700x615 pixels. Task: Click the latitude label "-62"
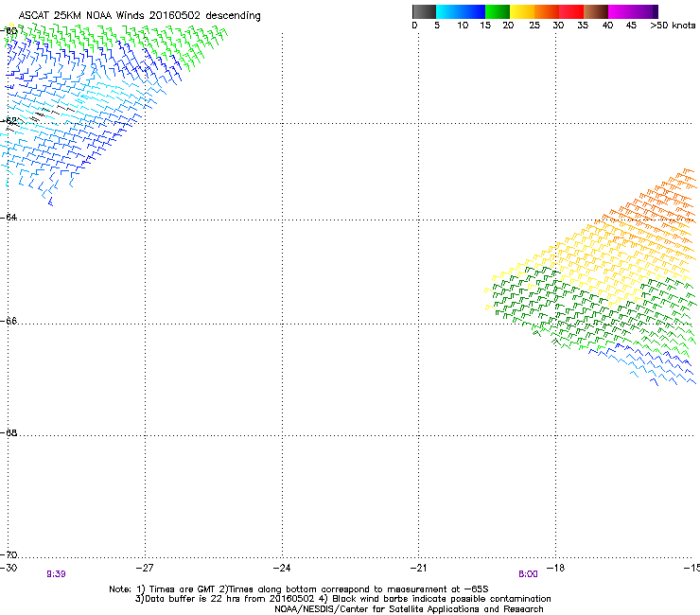[x=9, y=120]
